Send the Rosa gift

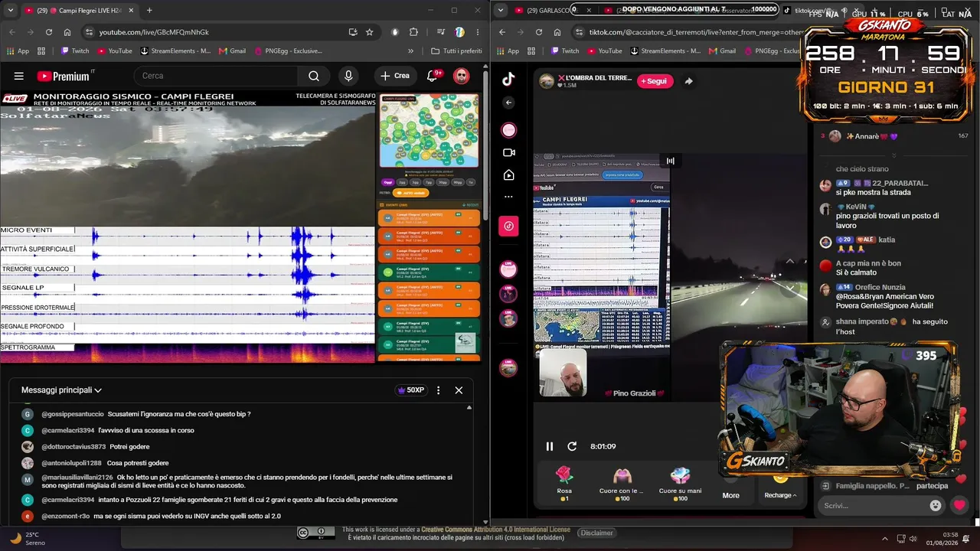564,483
